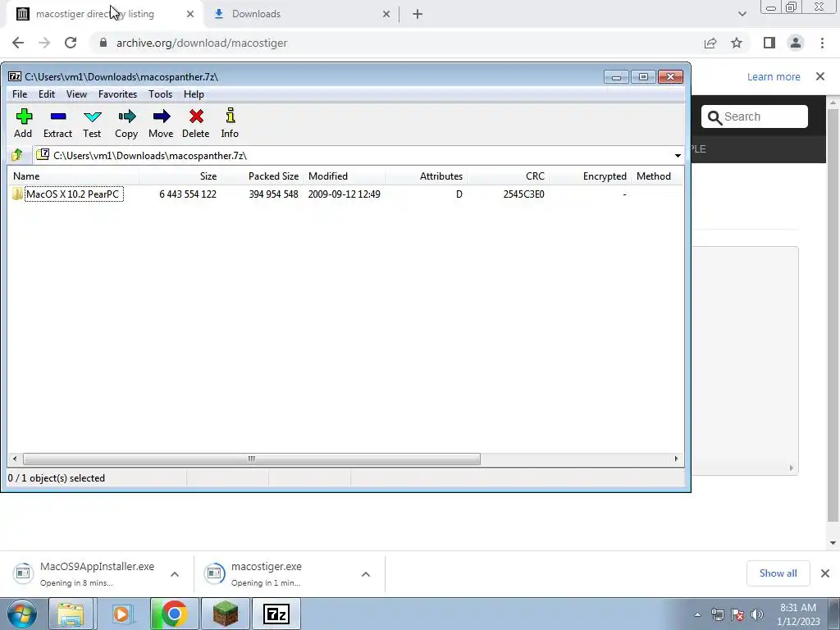The image size is (840, 630).
Task: Open File Explorer from the taskbar
Action: (71, 614)
